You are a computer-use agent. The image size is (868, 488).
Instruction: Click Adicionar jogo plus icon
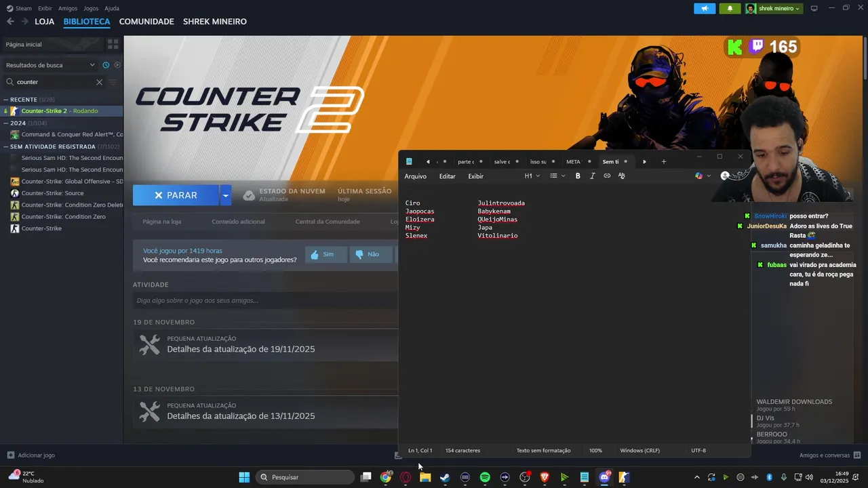pos(10,455)
